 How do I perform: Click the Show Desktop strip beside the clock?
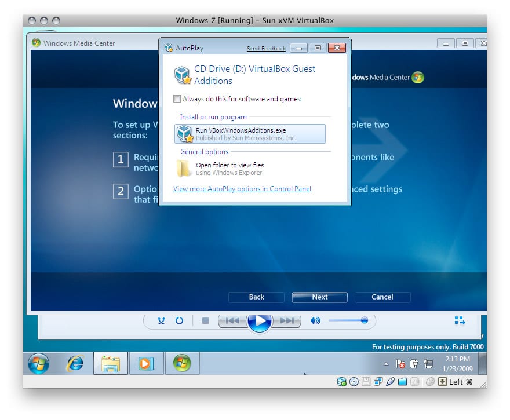coord(483,363)
